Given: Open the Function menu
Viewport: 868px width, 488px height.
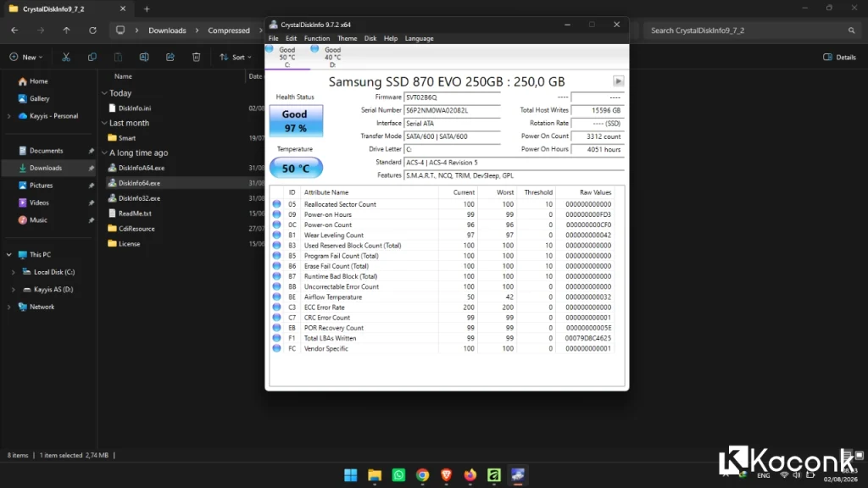Looking at the screenshot, I should 317,38.
